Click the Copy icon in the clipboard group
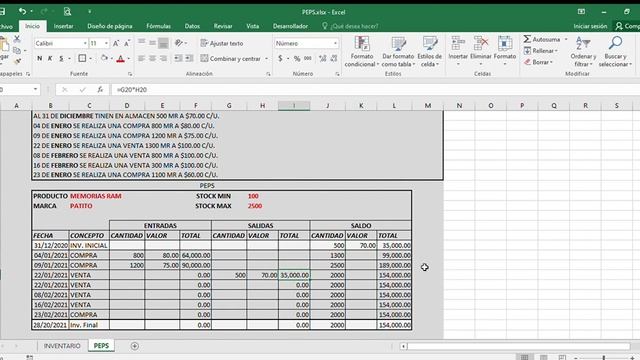This screenshot has height=360, width=640. (x=17, y=50)
